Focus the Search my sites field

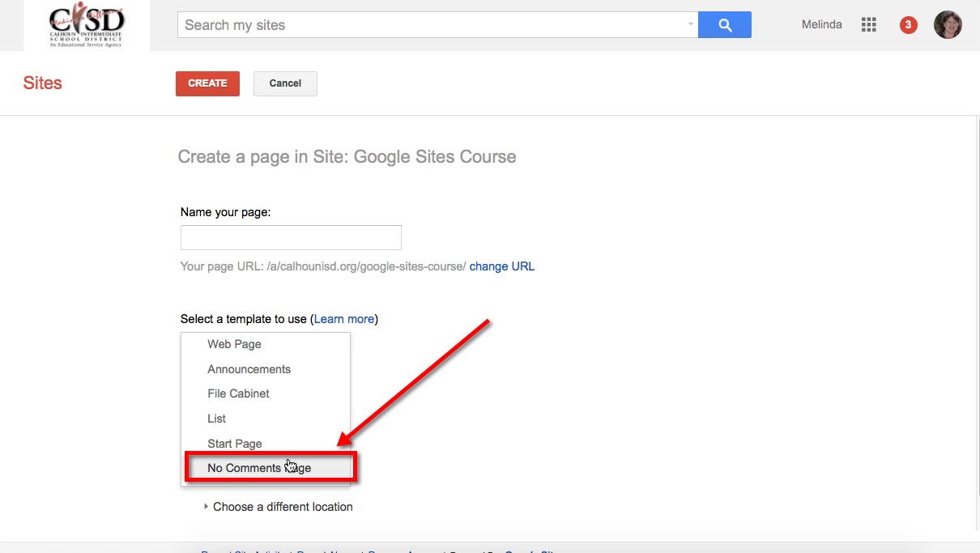coord(437,25)
